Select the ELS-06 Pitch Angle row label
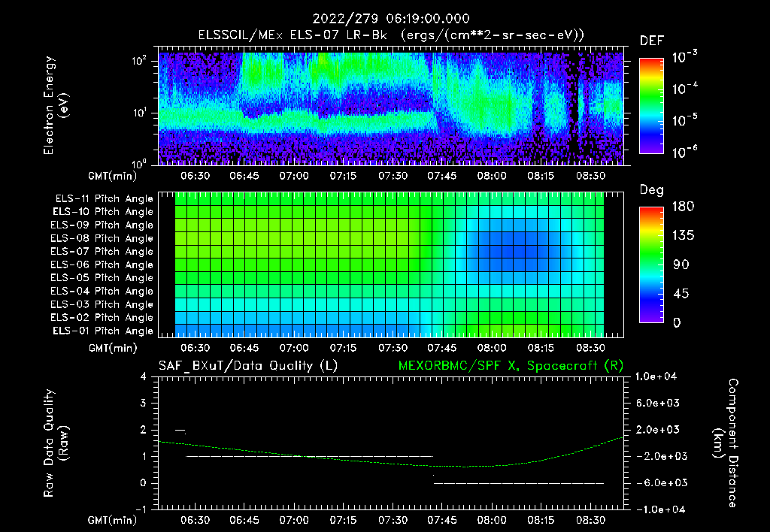 coord(102,264)
